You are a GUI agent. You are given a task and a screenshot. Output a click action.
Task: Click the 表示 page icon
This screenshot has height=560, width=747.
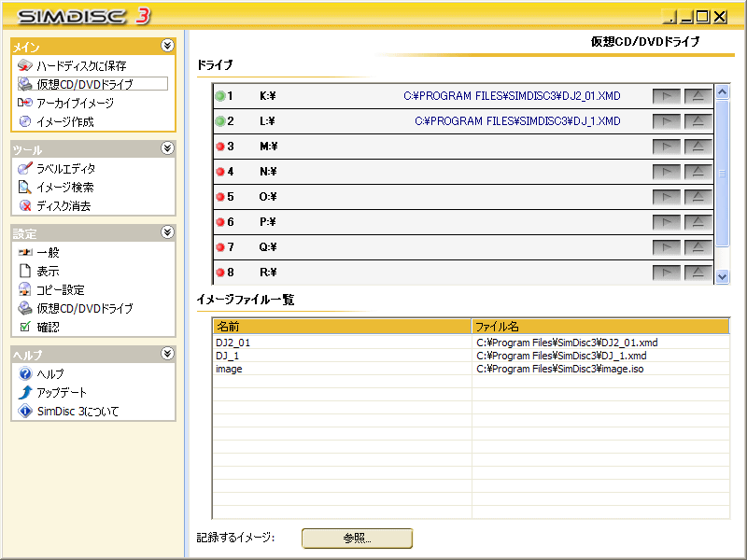(25, 271)
